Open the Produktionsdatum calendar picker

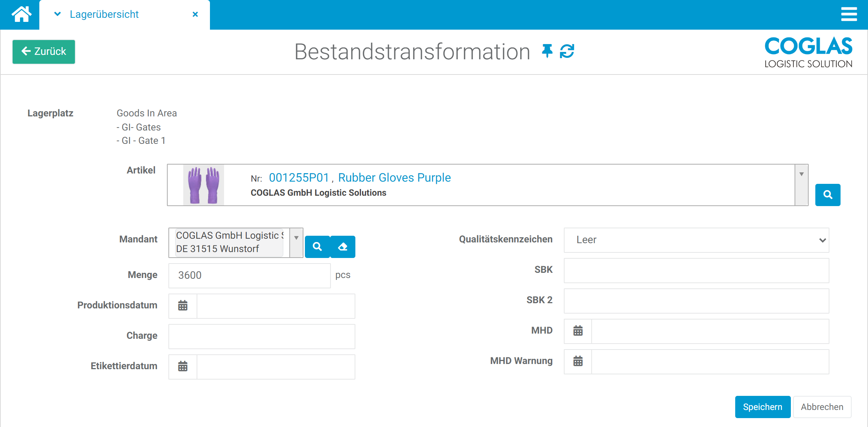tap(182, 306)
